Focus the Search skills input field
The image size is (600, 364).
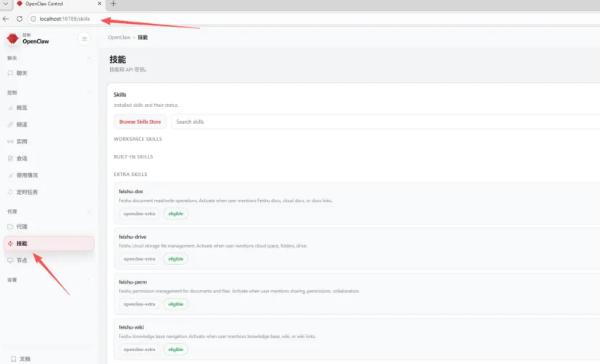pyautogui.click(x=386, y=122)
